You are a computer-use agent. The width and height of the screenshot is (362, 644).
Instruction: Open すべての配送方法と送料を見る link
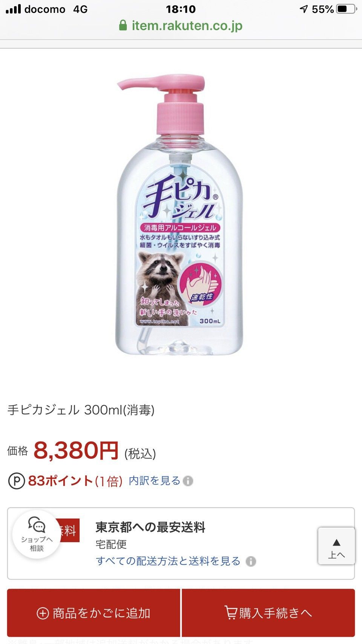pyautogui.click(x=168, y=561)
